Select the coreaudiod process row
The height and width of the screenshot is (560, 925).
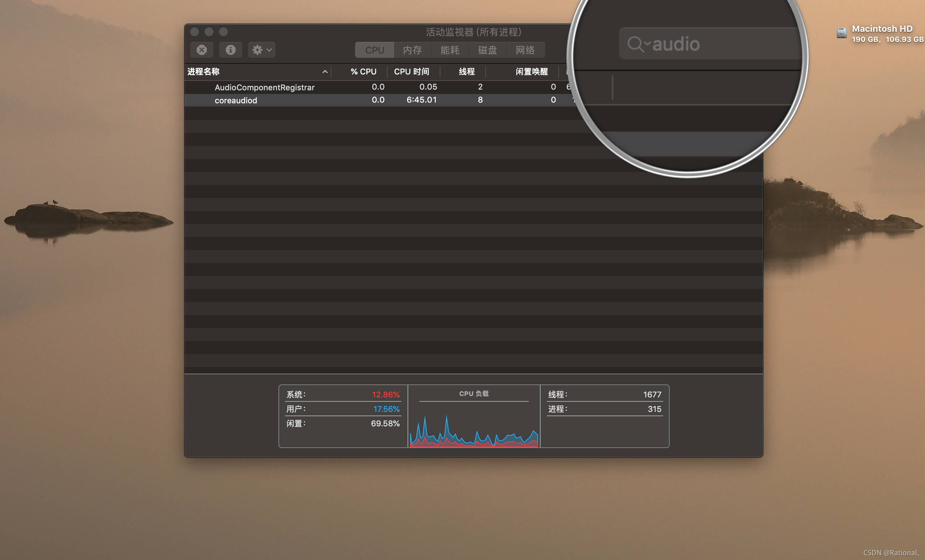point(236,100)
